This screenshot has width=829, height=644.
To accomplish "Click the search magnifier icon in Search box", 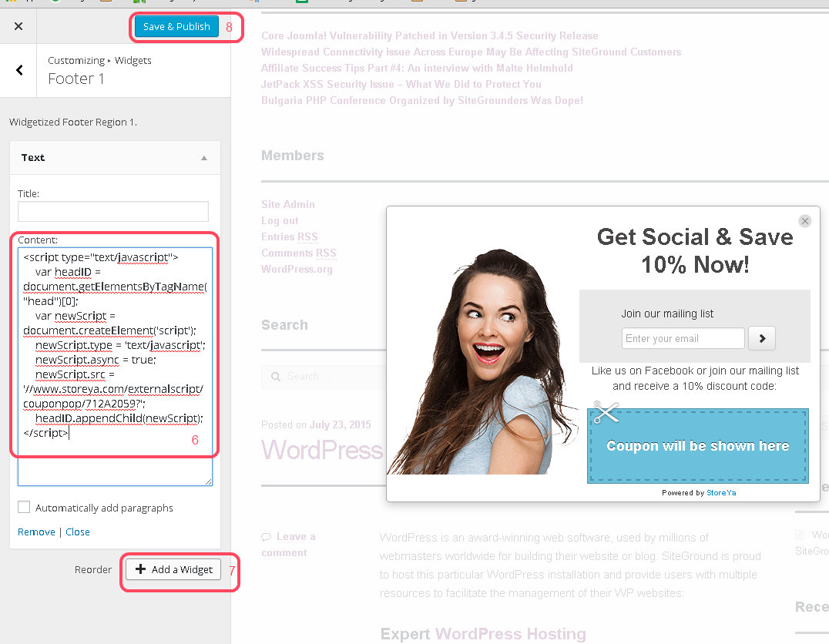I will [x=274, y=377].
